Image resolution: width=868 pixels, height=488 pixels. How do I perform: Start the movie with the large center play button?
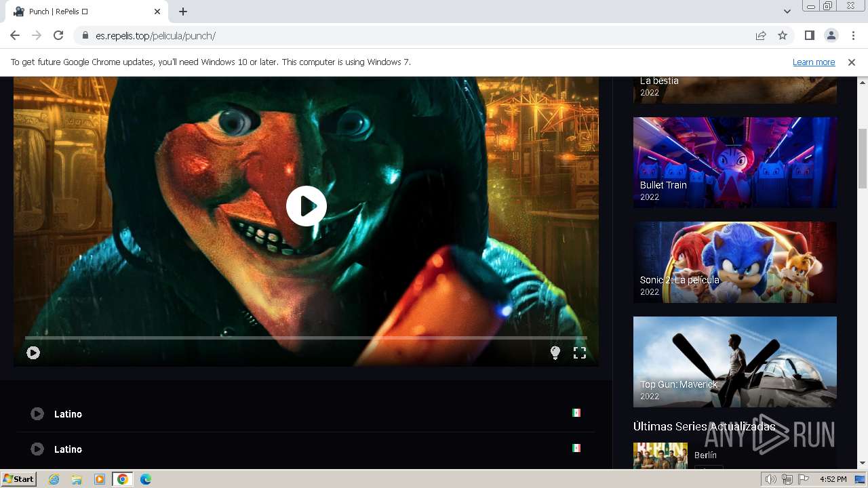click(x=307, y=206)
